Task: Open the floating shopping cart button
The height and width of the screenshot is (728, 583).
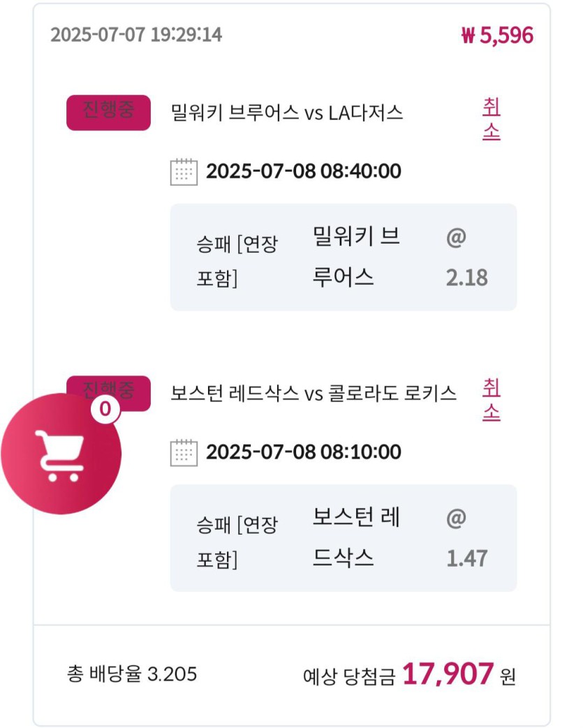Action: (x=61, y=454)
